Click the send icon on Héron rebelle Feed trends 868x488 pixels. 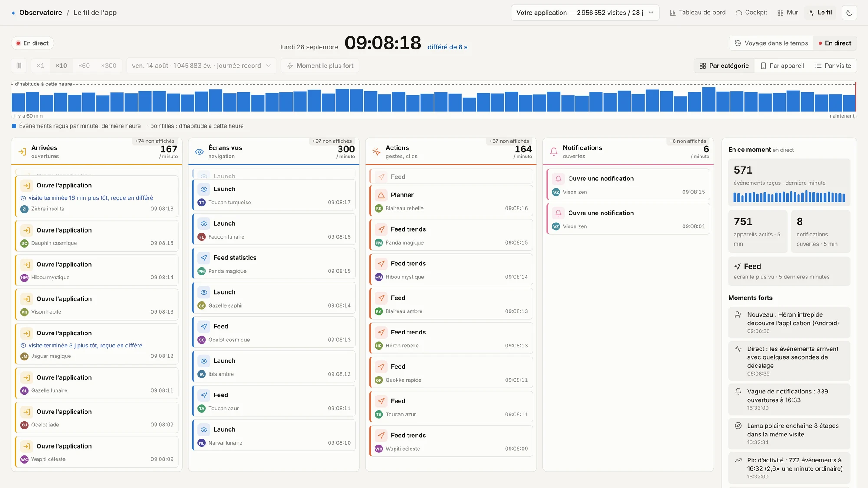point(381,332)
